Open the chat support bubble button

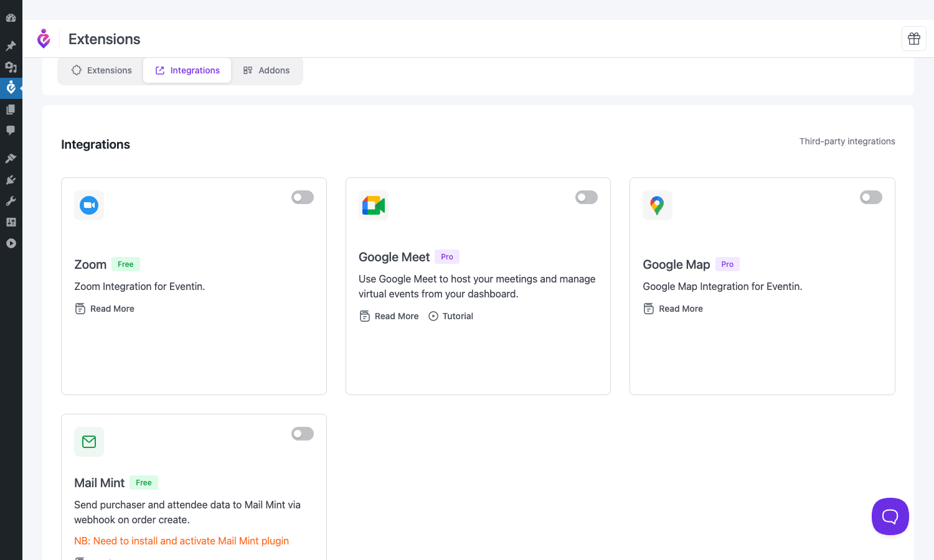tap(890, 516)
